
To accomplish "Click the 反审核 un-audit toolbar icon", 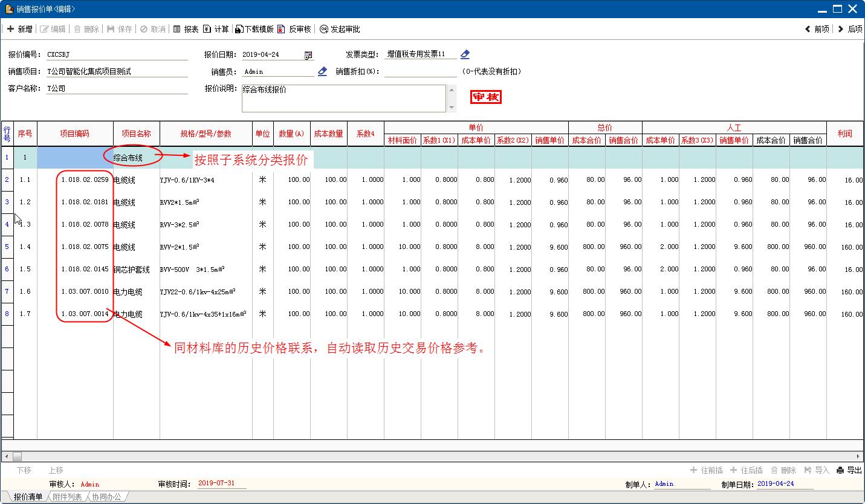I will pos(283,29).
